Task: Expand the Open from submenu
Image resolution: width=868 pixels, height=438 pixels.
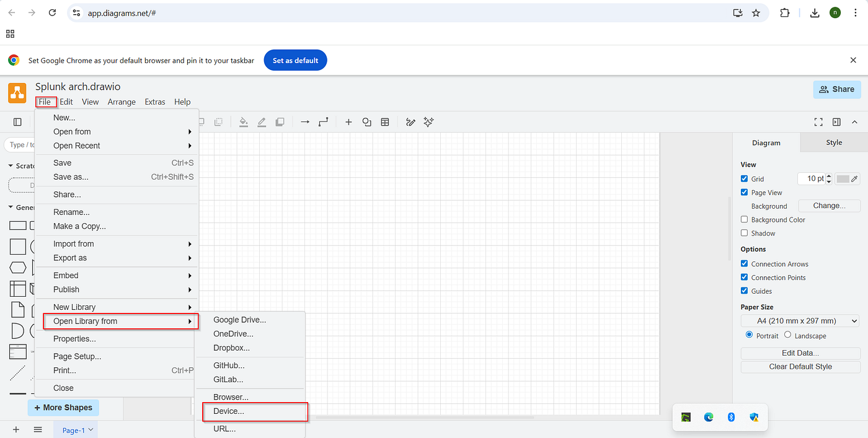Action: [117, 131]
